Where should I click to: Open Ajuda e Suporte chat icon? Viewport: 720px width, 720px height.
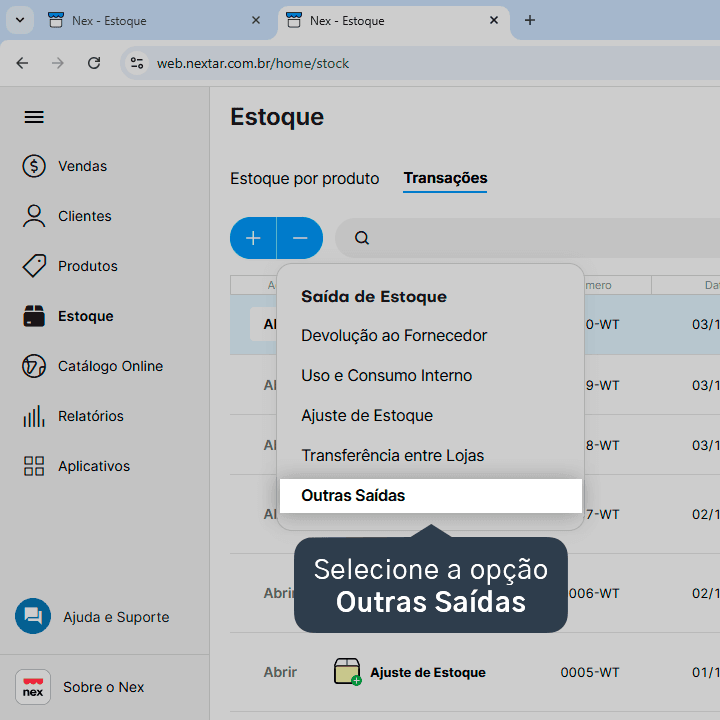(33, 616)
